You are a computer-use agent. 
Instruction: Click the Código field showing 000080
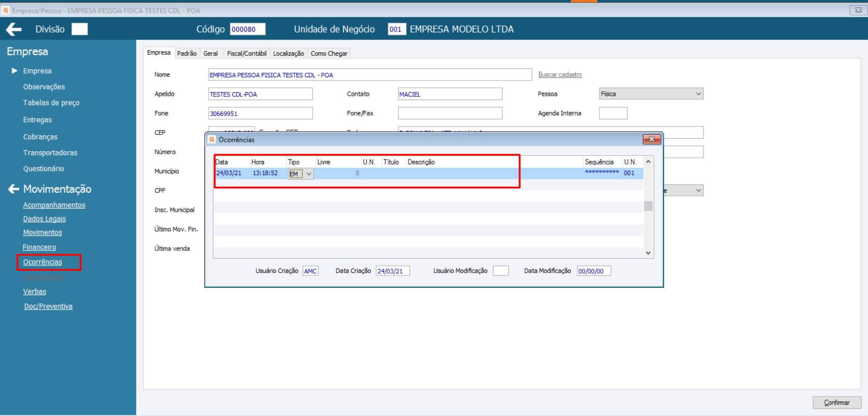[x=248, y=30]
